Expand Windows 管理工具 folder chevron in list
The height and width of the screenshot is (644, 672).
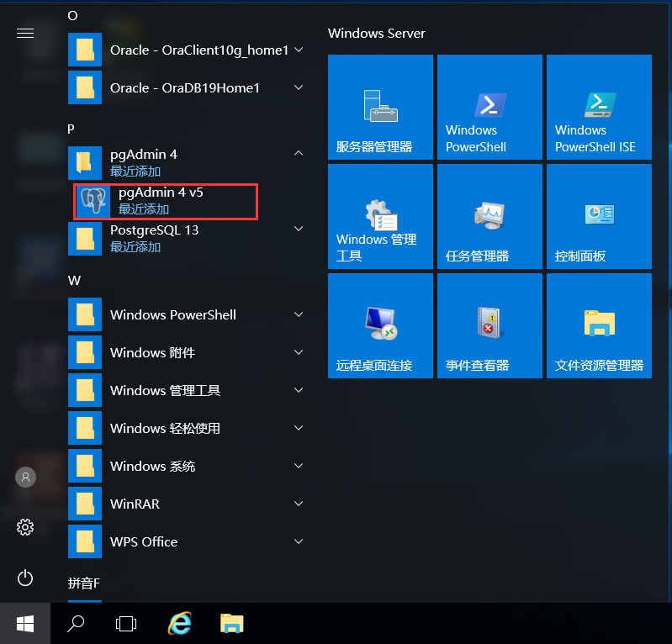point(299,390)
